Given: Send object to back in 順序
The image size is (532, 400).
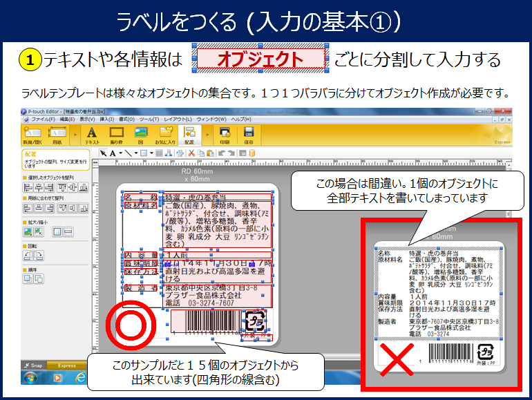Looking at the screenshot, I should 39,279.
